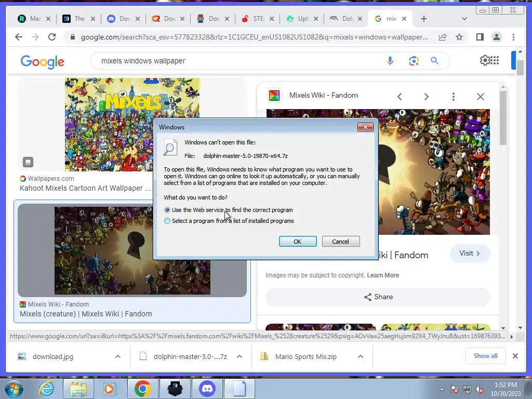Click in the Chrome address bar URL
The height and width of the screenshot is (399, 532).
pyautogui.click(x=254, y=37)
